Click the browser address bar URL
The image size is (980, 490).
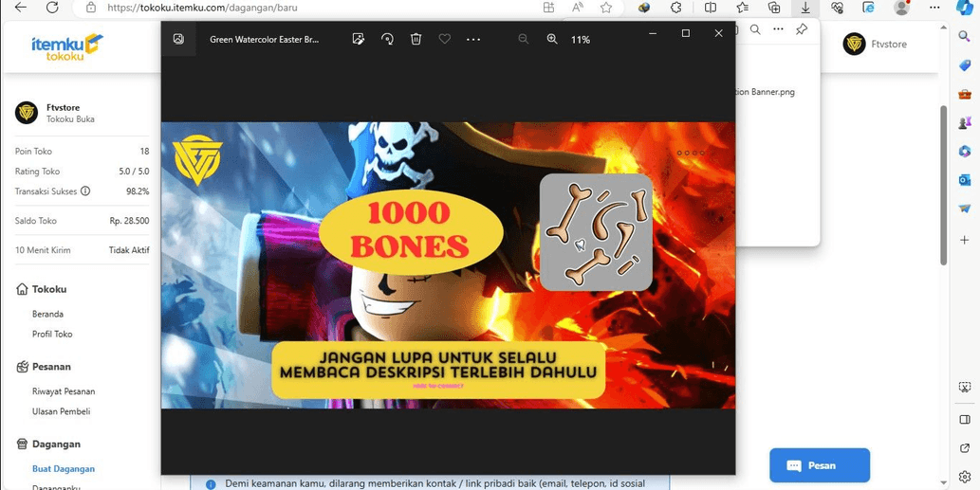point(202,8)
